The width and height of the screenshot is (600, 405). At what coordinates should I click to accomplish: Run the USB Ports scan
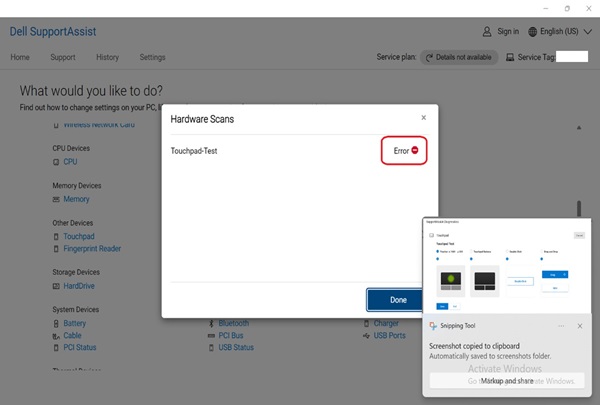coord(390,335)
